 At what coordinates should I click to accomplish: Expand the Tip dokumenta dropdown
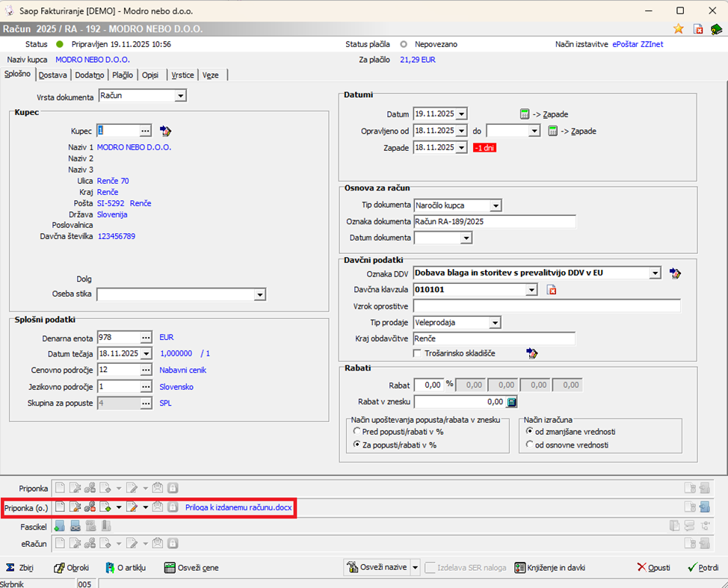496,205
